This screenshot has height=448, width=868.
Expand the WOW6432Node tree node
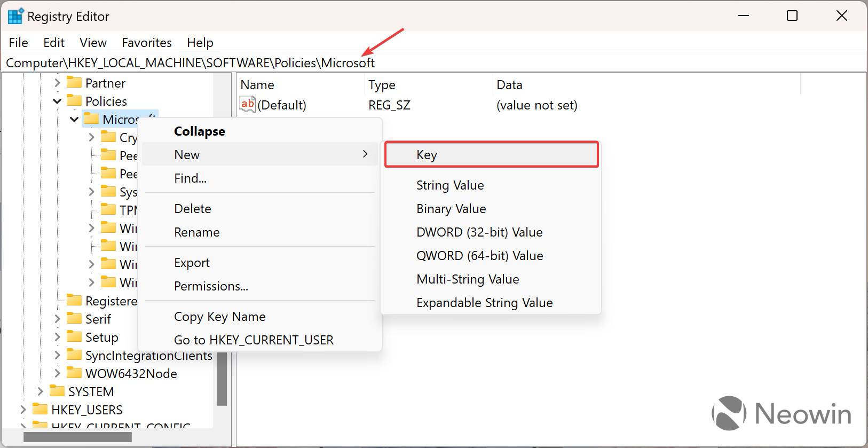click(57, 373)
